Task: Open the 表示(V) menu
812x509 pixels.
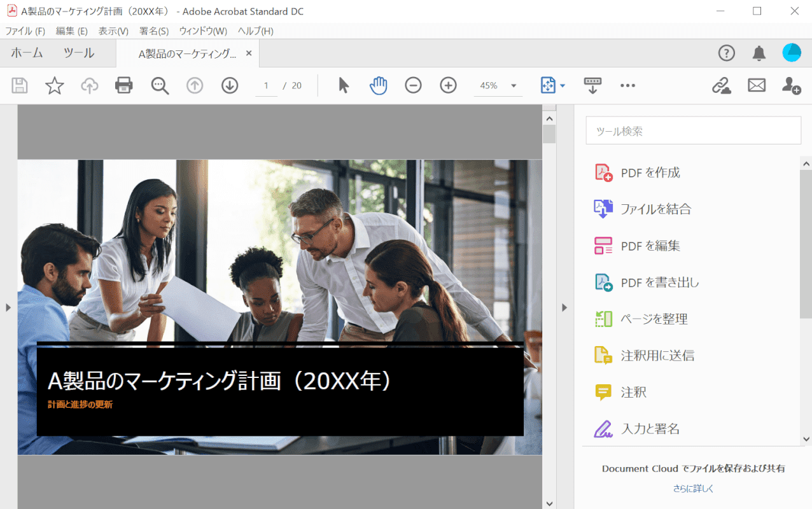Action: [x=113, y=31]
